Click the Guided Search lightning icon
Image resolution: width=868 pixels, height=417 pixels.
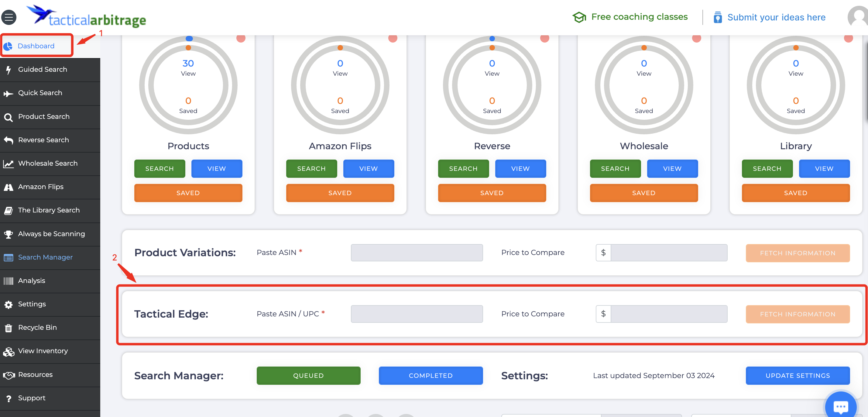point(9,70)
